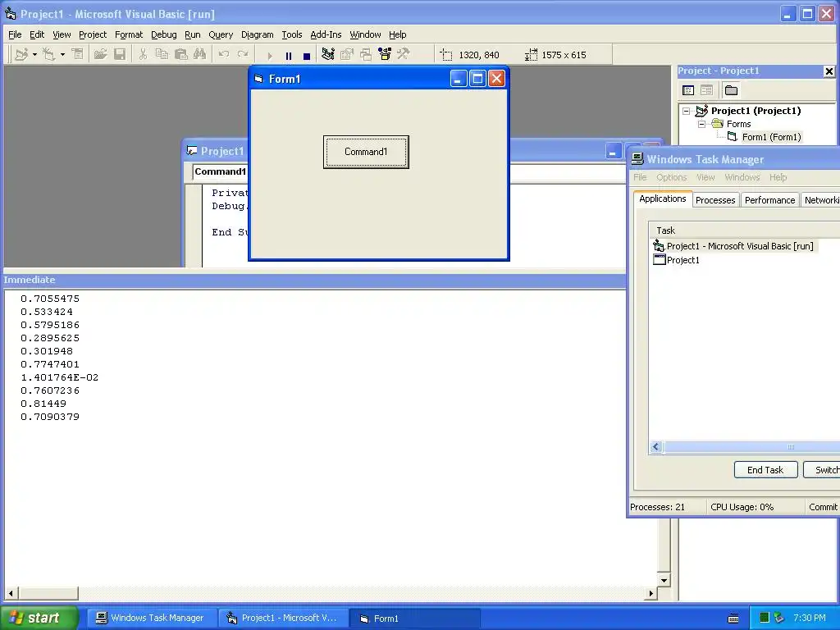Image resolution: width=840 pixels, height=630 pixels.
Task: Open the Add-Ins menu
Action: [326, 34]
